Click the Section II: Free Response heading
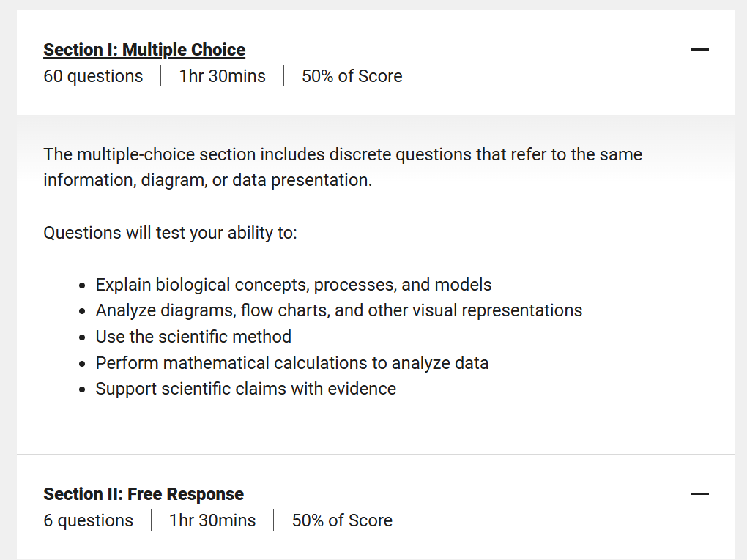Viewport: 747px width, 560px height. click(144, 494)
